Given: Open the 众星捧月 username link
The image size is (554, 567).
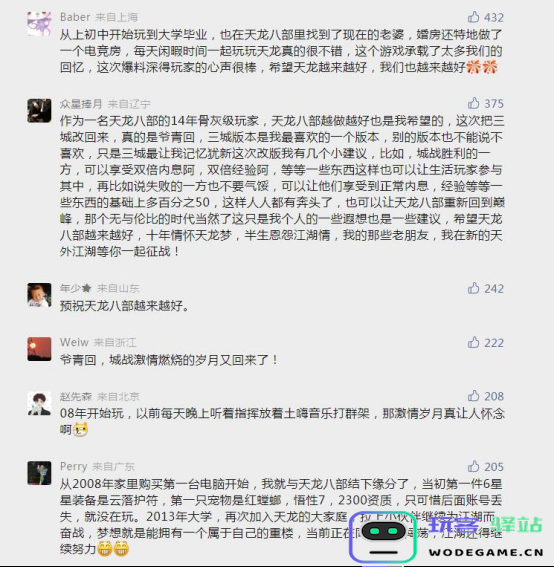Looking at the screenshot, I should pos(81,104).
